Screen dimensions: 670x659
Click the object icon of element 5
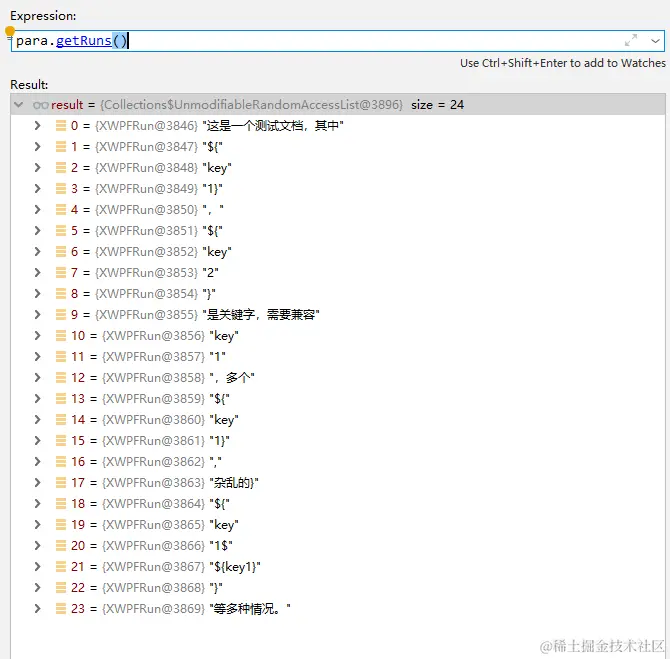(61, 230)
